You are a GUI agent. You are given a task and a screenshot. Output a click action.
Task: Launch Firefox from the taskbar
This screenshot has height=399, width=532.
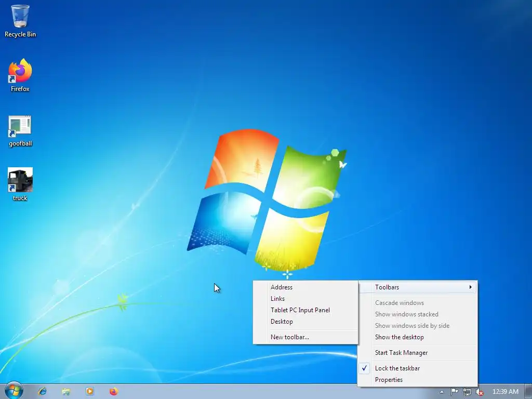point(114,392)
